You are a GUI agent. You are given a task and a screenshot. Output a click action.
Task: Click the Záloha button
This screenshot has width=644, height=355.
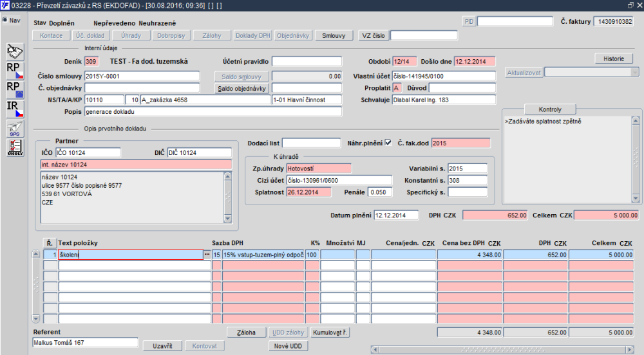tap(247, 332)
